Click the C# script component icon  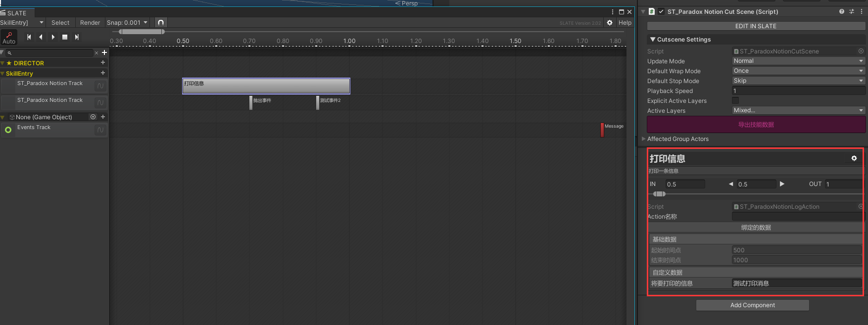coord(652,11)
